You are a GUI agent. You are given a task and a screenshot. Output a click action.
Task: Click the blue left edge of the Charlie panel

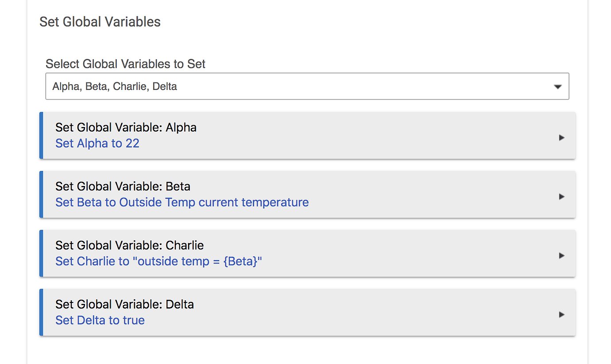41,253
